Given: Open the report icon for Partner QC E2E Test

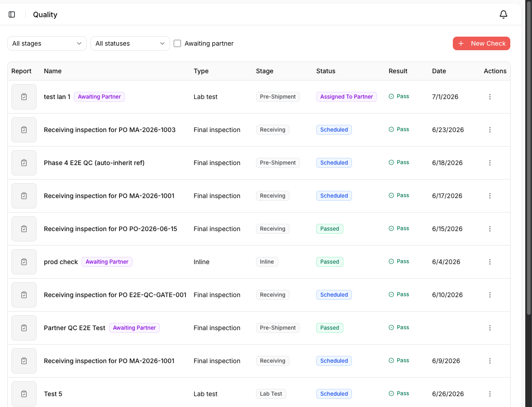Looking at the screenshot, I should point(24,328).
